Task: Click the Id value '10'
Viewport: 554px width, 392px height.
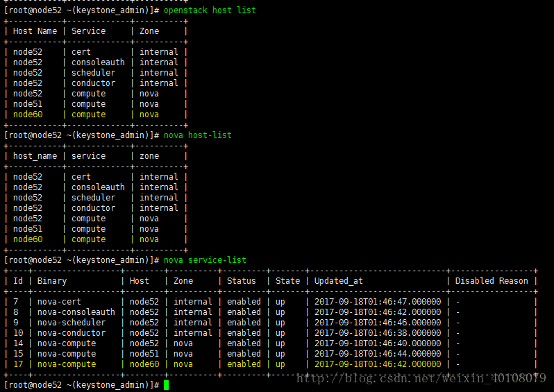Action: [x=18, y=333]
